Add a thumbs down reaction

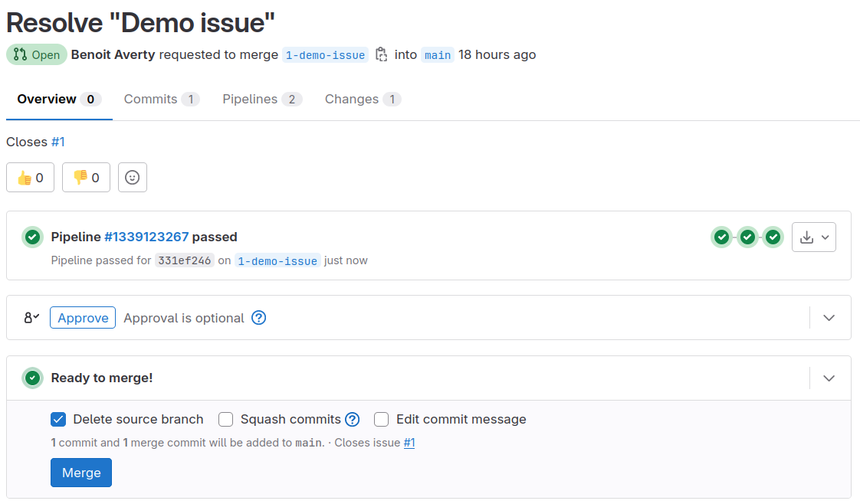click(x=85, y=177)
